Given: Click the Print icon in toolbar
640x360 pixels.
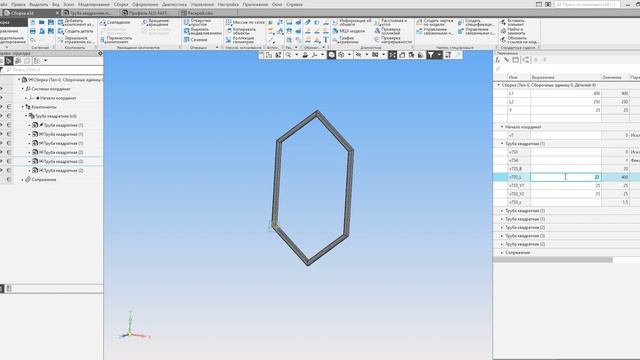Looking at the screenshot, I should coord(33,31).
